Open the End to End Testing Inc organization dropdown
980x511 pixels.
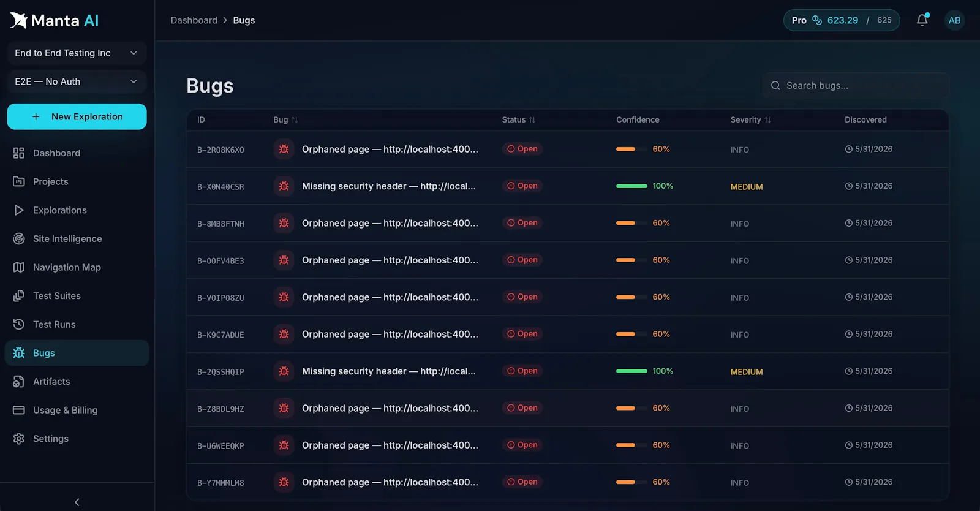click(x=77, y=53)
